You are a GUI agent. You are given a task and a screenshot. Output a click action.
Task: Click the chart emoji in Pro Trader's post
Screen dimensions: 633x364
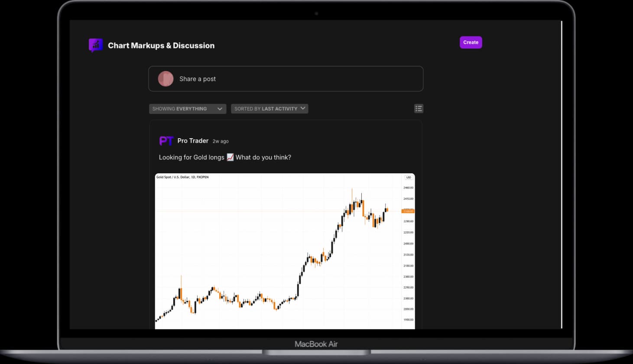(230, 157)
